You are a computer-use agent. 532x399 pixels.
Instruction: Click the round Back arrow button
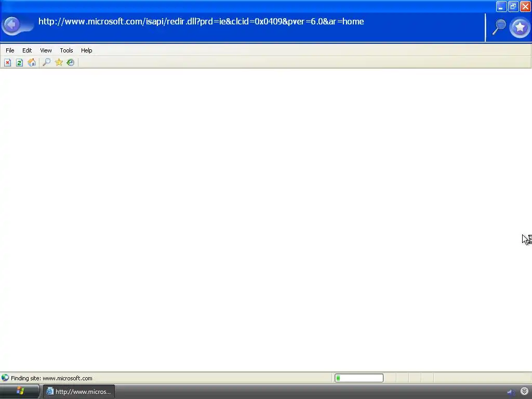click(x=12, y=25)
